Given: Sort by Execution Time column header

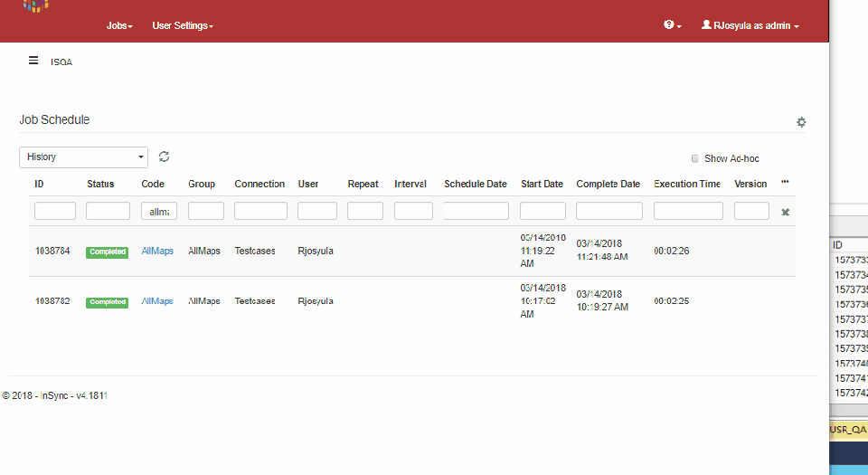Looking at the screenshot, I should [x=687, y=184].
